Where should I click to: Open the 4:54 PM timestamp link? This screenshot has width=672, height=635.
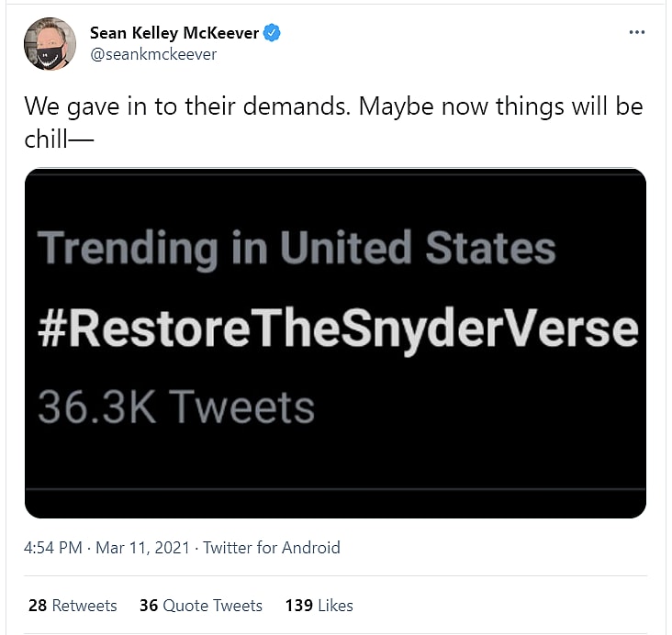click(54, 548)
